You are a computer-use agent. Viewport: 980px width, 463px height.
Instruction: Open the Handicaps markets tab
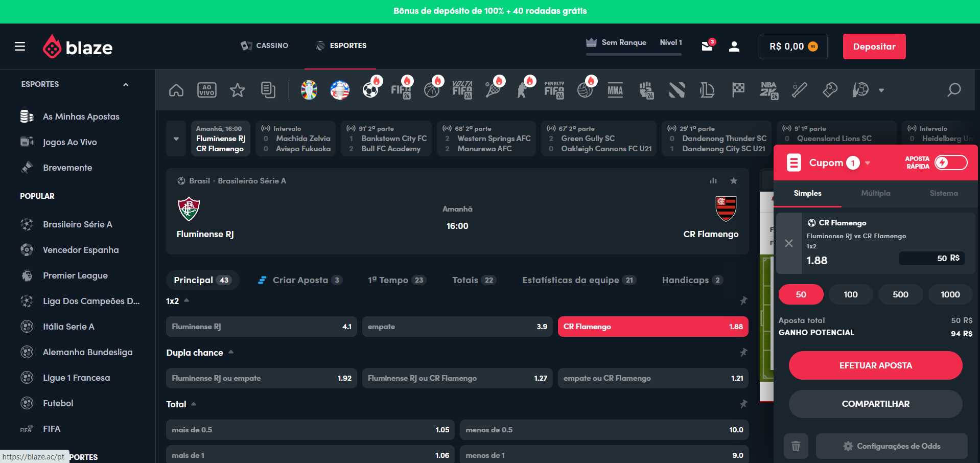click(692, 280)
